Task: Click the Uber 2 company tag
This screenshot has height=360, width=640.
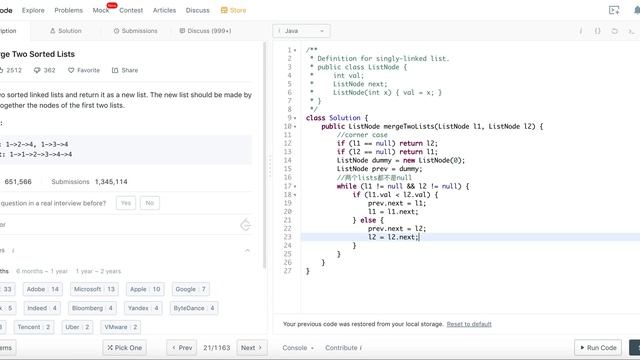Action: click(x=77, y=327)
